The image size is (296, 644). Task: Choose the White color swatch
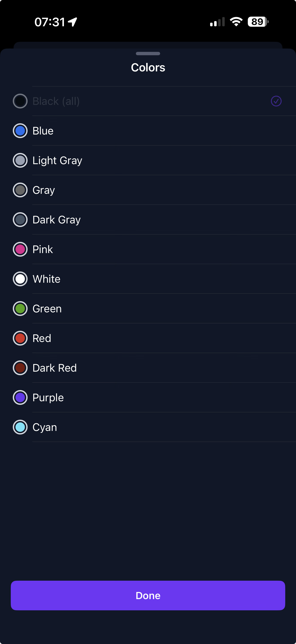20,279
